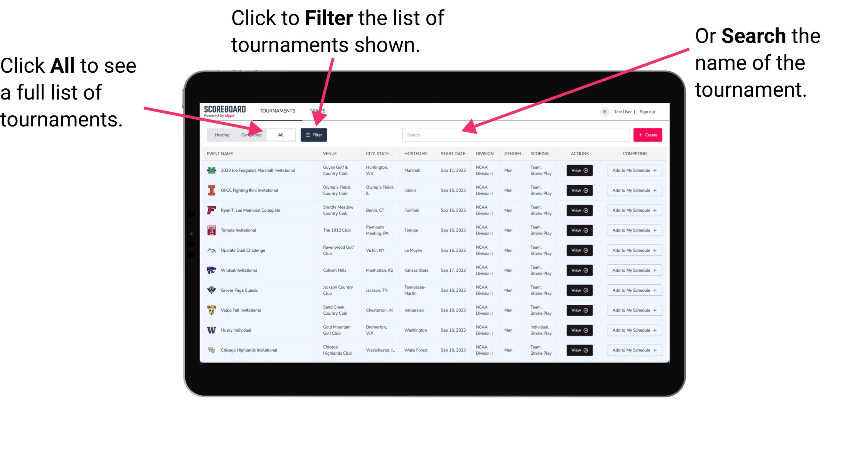Click the Marshall university logo icon
The width and height of the screenshot is (868, 467).
pos(211,170)
